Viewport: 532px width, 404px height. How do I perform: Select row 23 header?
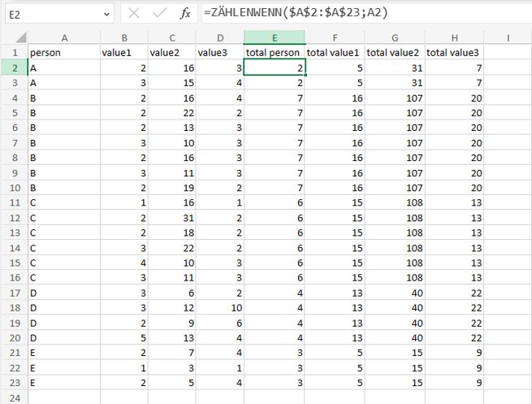15,383
